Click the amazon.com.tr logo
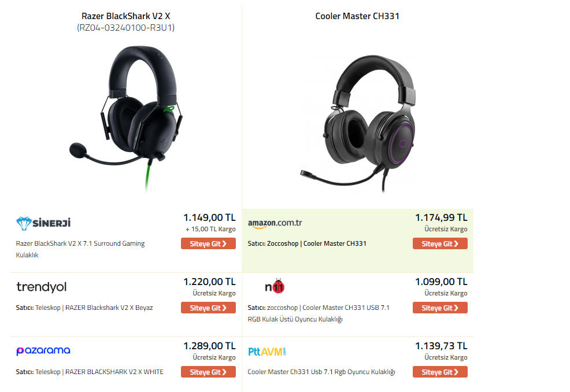The height and width of the screenshot is (392, 570). pyautogui.click(x=275, y=223)
